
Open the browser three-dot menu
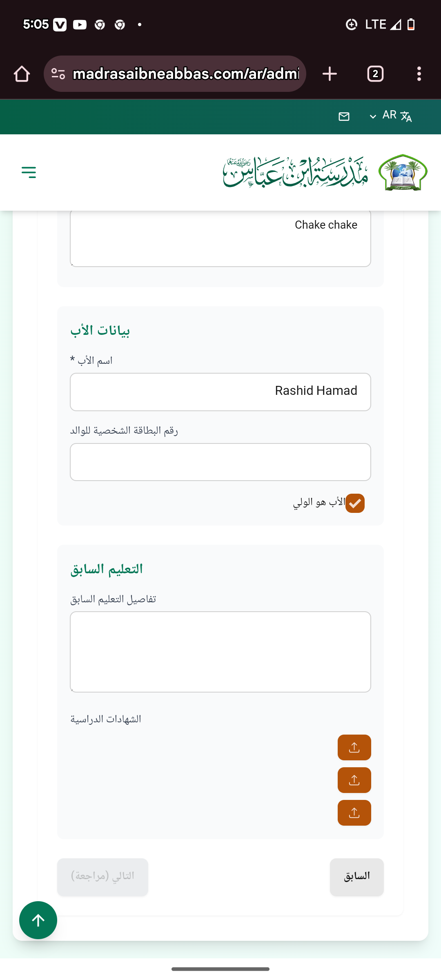click(x=419, y=74)
